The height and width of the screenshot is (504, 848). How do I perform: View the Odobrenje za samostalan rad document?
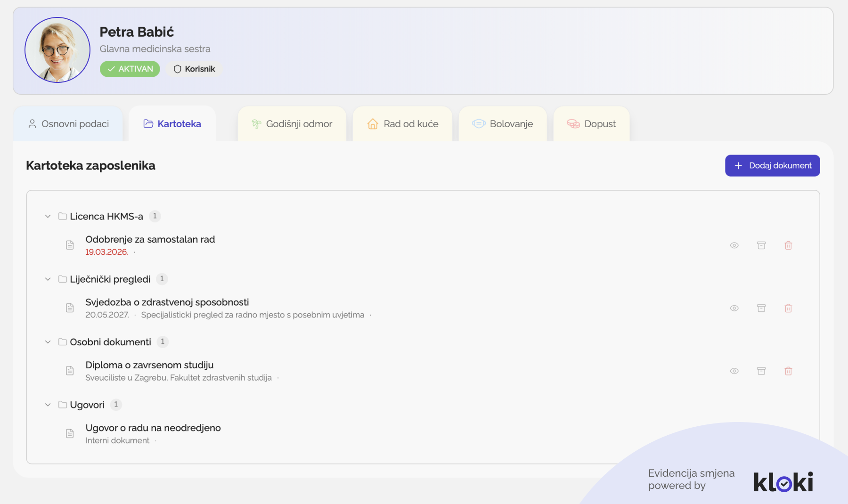[x=734, y=245]
